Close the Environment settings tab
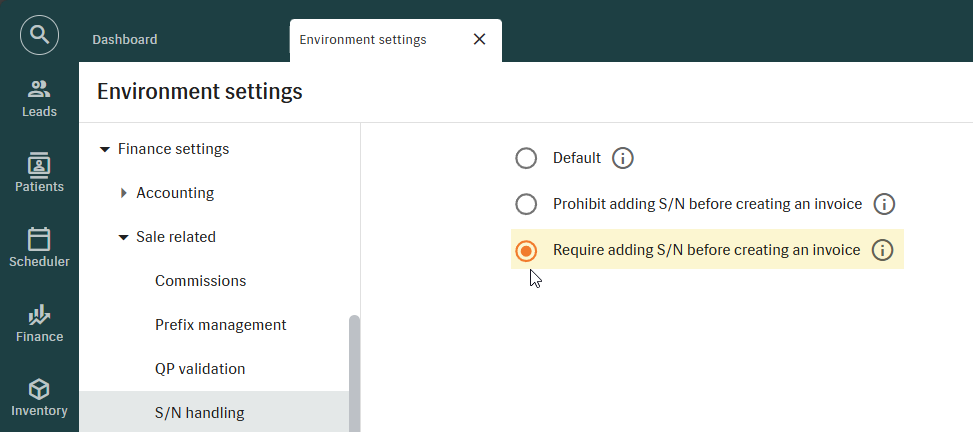Image resolution: width=973 pixels, height=432 pixels. 479,40
